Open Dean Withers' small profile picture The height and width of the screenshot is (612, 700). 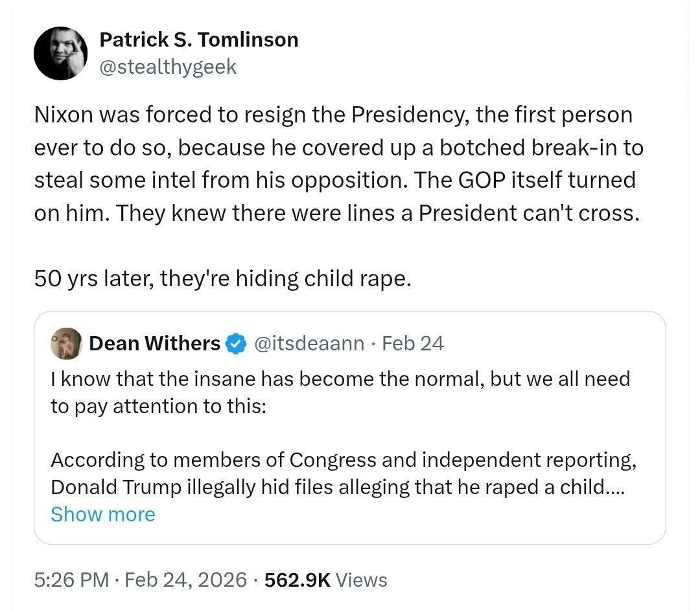click(65, 343)
